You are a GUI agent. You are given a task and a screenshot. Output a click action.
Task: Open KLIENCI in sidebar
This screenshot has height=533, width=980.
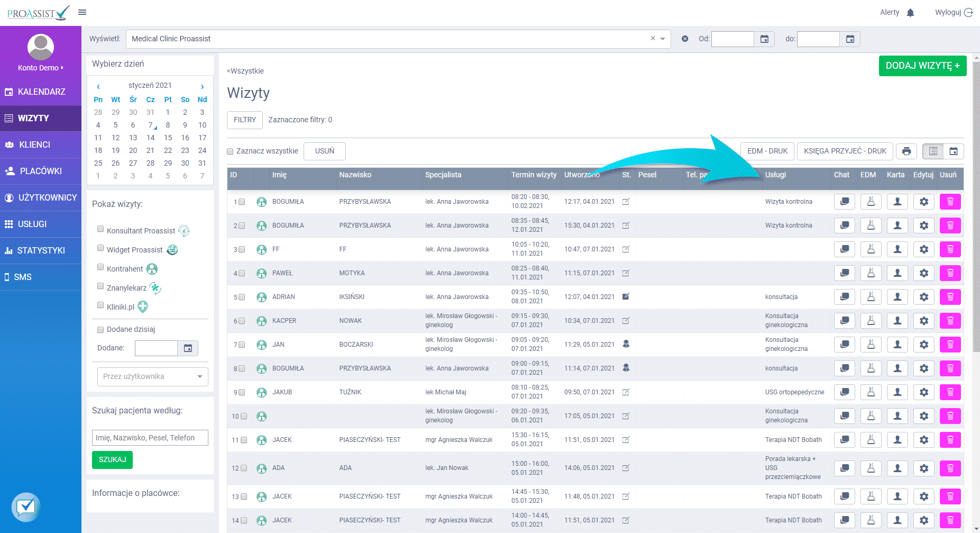pyautogui.click(x=41, y=144)
